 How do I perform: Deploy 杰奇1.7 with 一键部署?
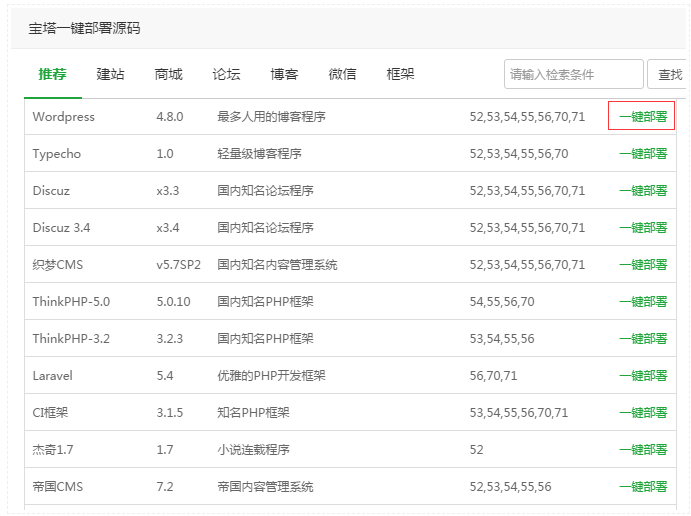pyautogui.click(x=643, y=450)
